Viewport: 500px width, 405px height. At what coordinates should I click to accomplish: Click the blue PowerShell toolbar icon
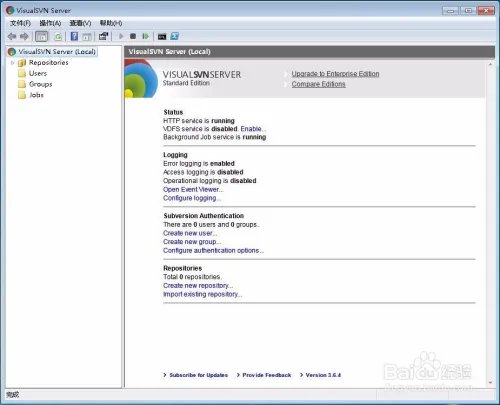coord(175,36)
